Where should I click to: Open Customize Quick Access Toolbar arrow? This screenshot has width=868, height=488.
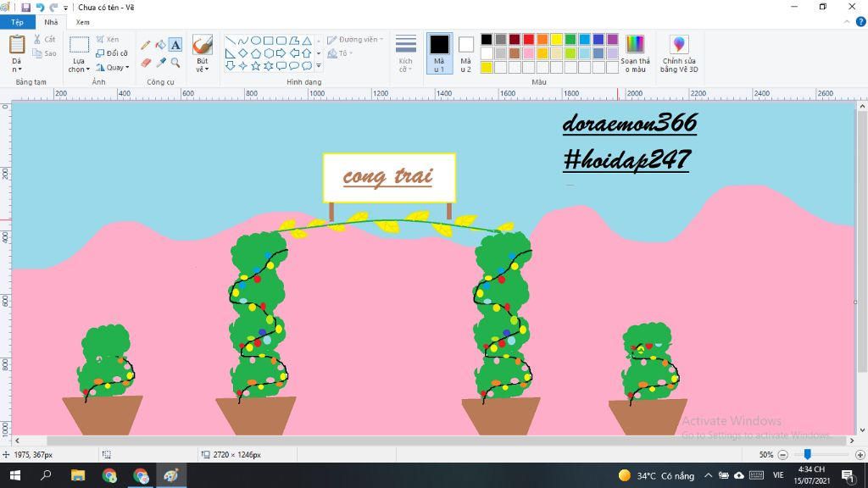(x=65, y=8)
